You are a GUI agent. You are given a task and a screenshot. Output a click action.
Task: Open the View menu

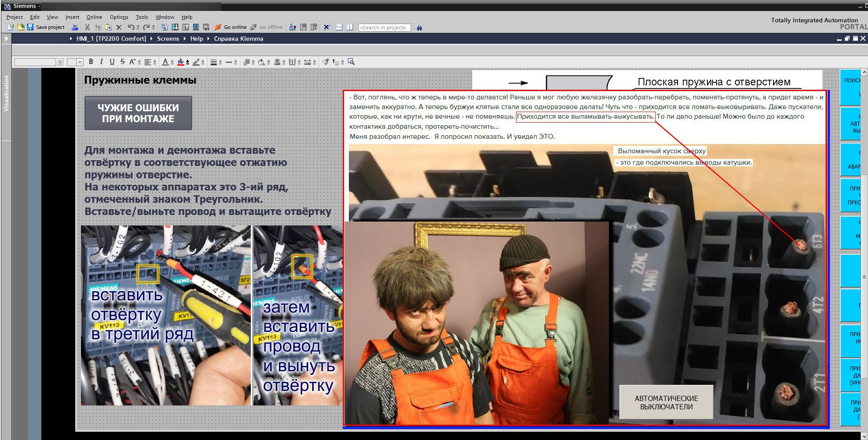(x=52, y=17)
